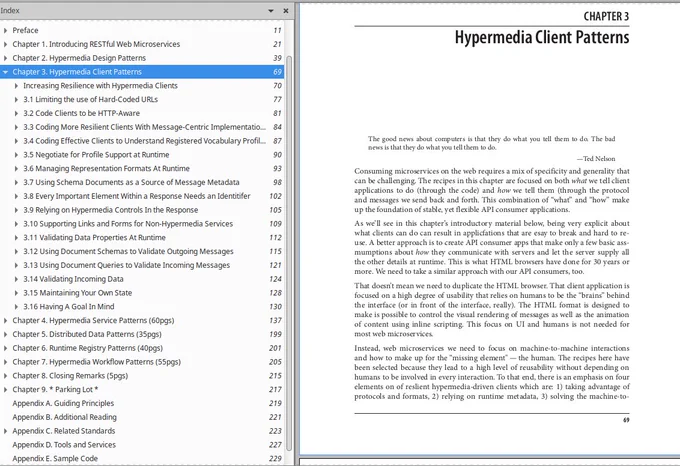Viewport: 680px width, 466px height.
Task: Expand Chapter 4 Hypermedia Service Patterns
Action: [x=5, y=321]
